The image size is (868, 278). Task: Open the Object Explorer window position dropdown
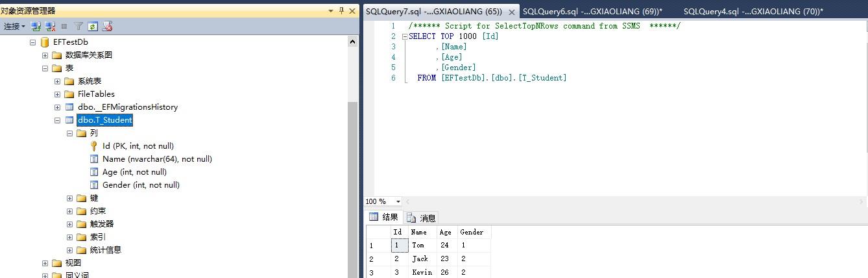click(331, 11)
